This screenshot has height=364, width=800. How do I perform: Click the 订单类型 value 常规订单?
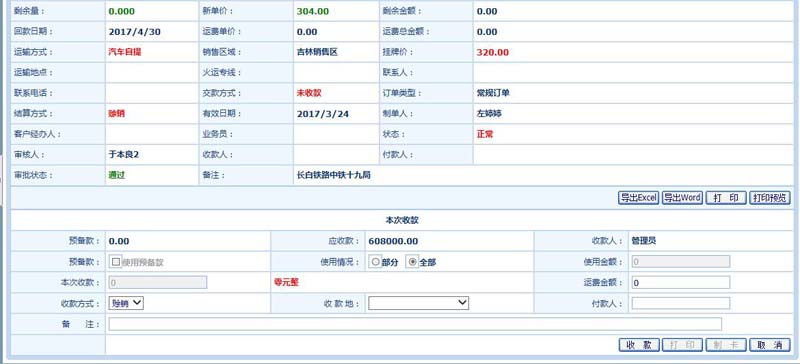pos(493,93)
